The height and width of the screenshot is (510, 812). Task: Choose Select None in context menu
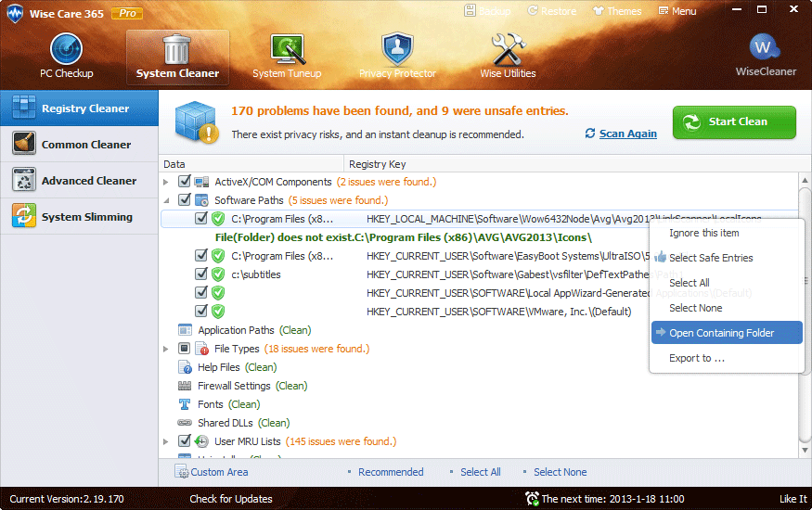727,308
